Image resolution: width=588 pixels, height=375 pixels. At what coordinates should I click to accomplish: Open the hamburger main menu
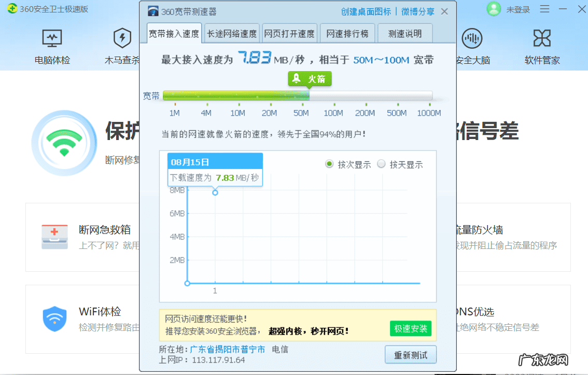[x=544, y=9]
